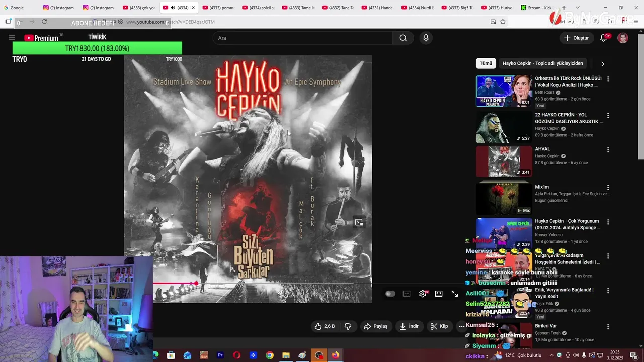Image resolution: width=644 pixels, height=362 pixels.
Task: Share the video via Paylaş
Action: tap(375, 326)
